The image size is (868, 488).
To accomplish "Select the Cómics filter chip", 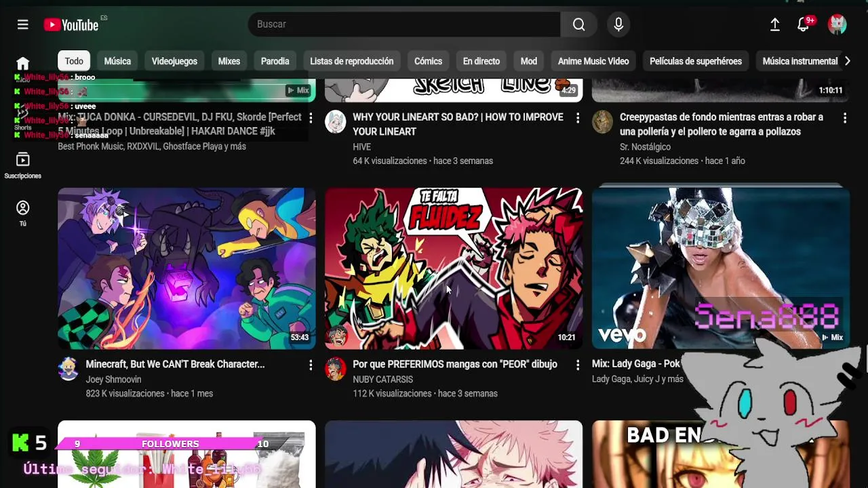I will click(428, 61).
